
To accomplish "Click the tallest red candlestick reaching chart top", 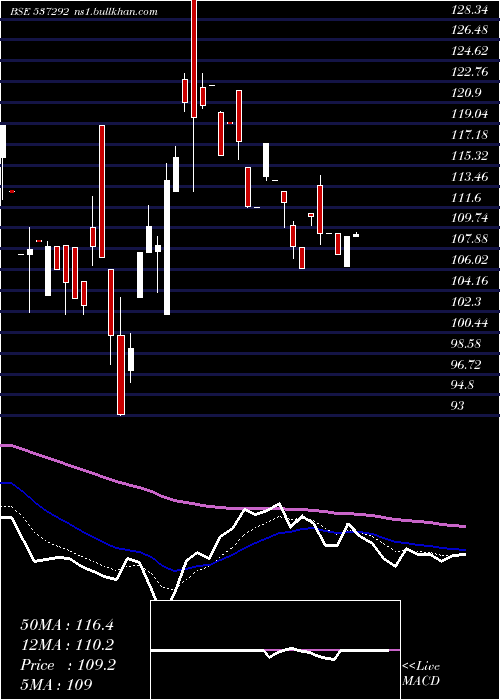I will coord(194,58).
